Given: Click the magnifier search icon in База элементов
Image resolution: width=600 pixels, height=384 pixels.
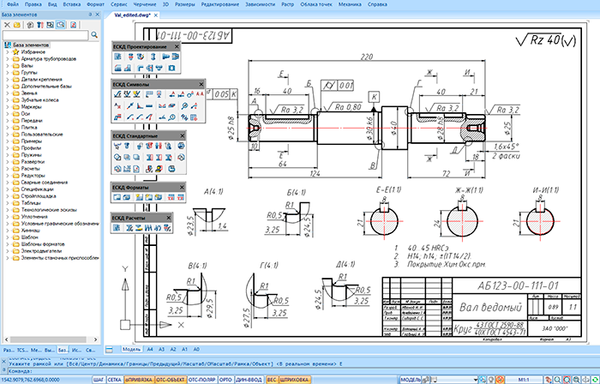Looking at the screenshot, I should tap(94, 35).
